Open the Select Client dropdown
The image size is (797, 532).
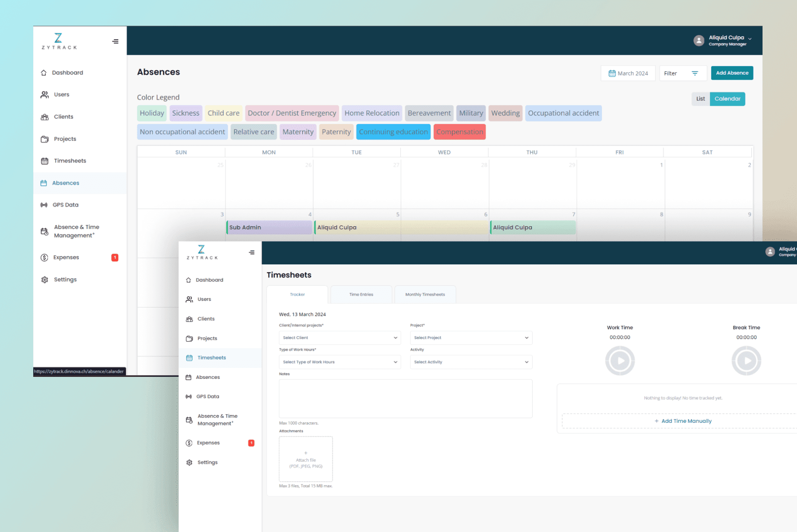point(340,338)
